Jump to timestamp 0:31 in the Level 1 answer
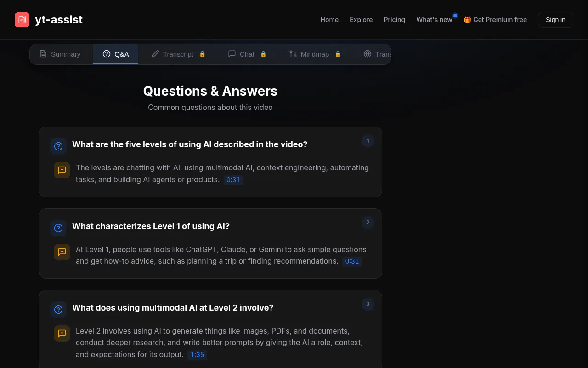 click(352, 261)
